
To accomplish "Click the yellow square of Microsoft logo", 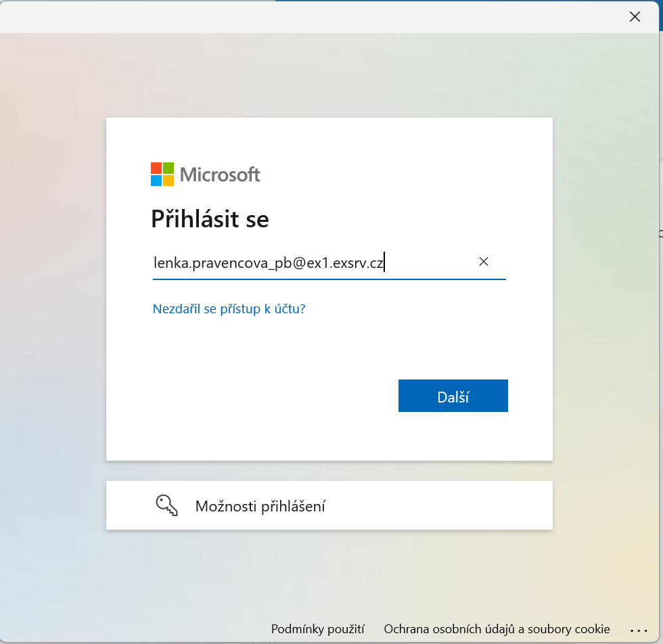I will tap(168, 181).
